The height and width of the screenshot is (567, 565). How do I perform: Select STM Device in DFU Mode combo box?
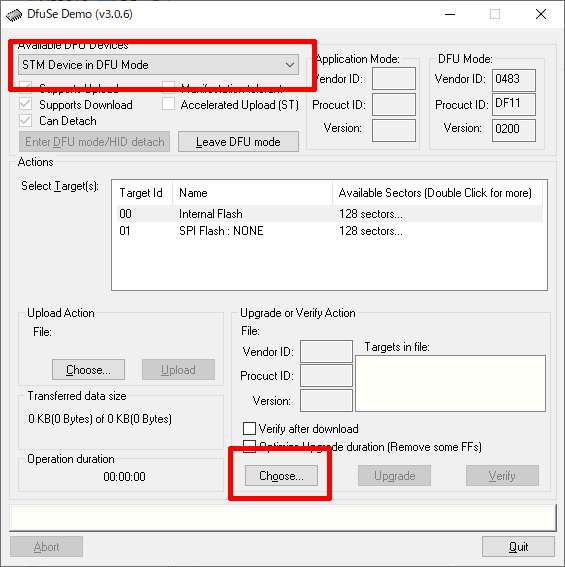click(158, 65)
